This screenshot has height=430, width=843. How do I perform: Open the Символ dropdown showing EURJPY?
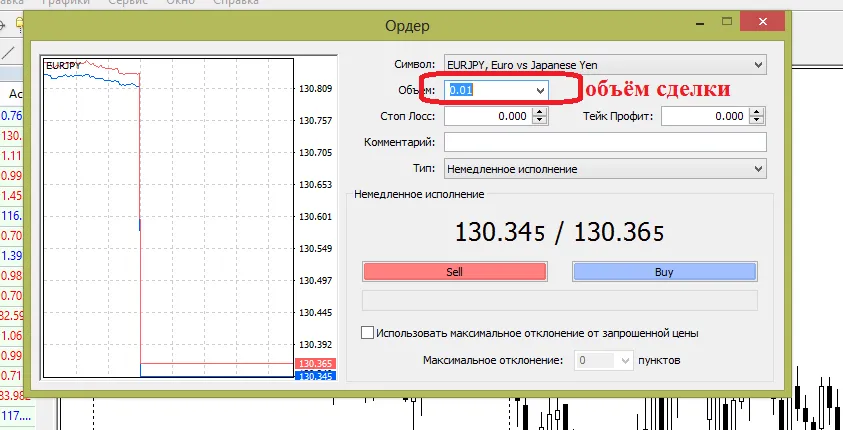pos(605,65)
